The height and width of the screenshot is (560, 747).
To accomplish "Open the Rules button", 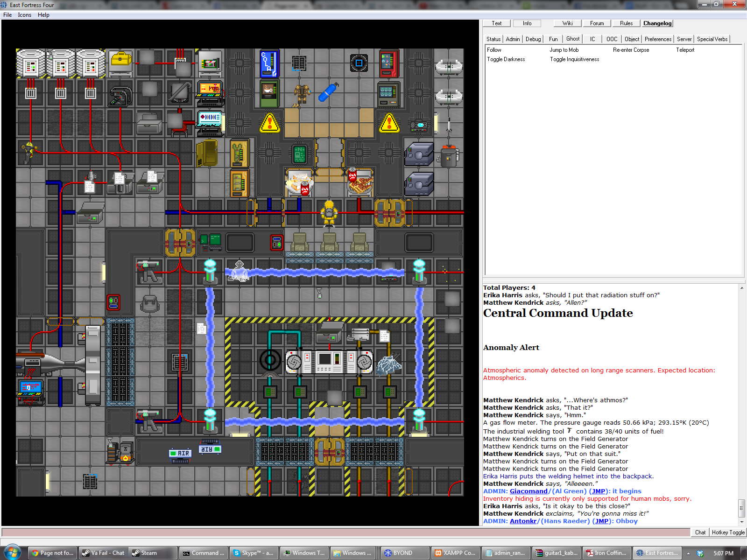I will [x=626, y=23].
